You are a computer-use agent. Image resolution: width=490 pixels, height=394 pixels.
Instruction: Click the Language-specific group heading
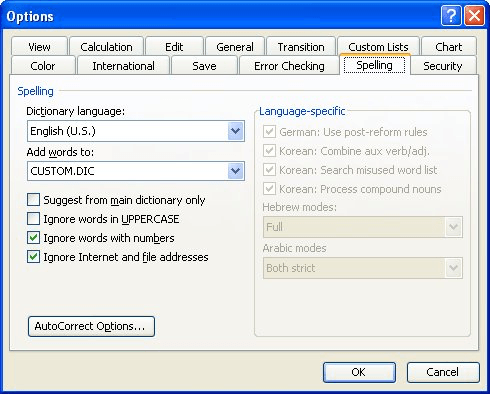pyautogui.click(x=302, y=111)
